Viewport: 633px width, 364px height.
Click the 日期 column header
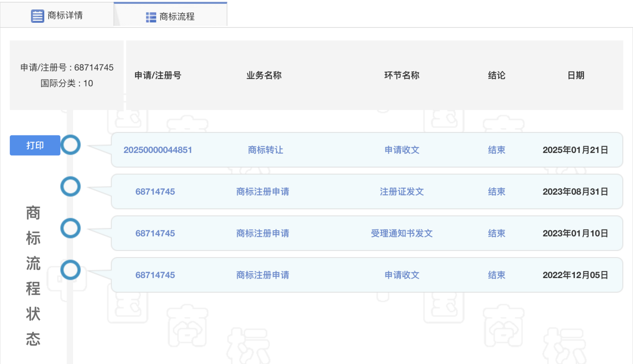pos(576,76)
